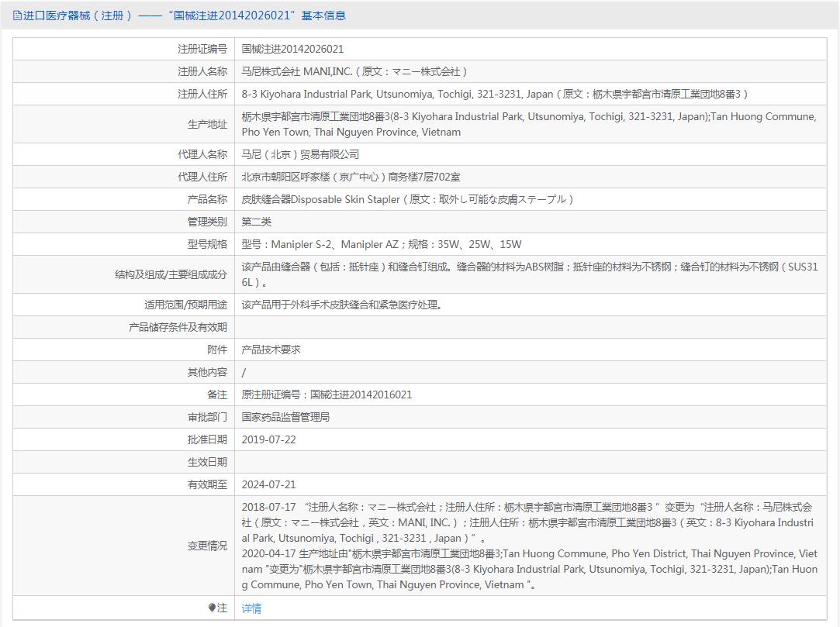
Task: Click the 2020-04-17 生产地址 change record
Action: (x=529, y=569)
